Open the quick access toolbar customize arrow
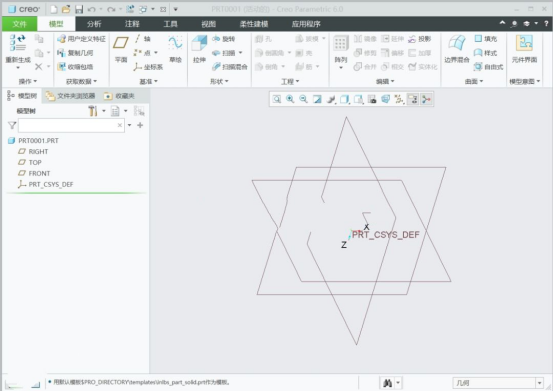 pyautogui.click(x=176, y=10)
